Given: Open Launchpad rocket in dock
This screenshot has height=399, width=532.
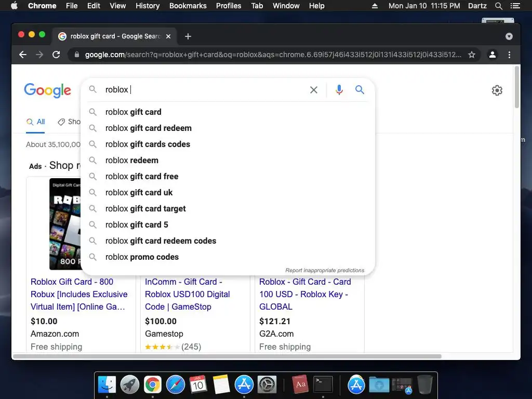Looking at the screenshot, I should click(x=129, y=384).
